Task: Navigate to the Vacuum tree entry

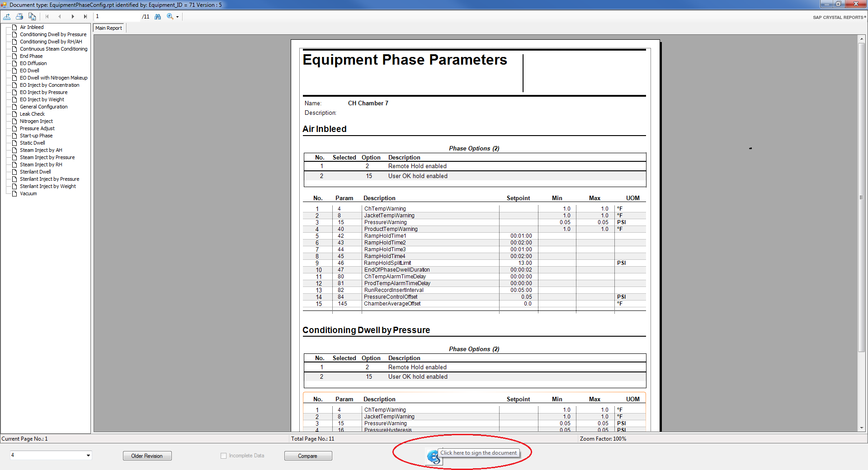Action: [x=28, y=193]
